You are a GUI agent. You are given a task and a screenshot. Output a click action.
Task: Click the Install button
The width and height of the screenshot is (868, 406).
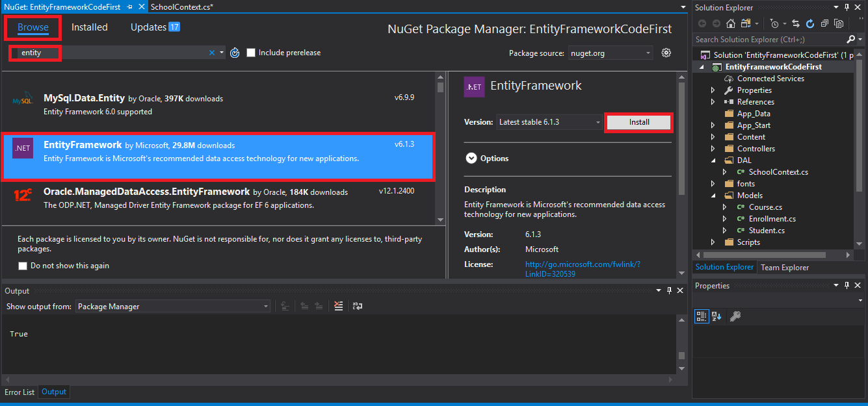(638, 122)
